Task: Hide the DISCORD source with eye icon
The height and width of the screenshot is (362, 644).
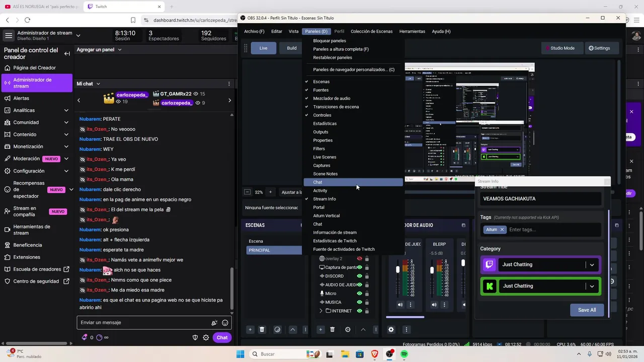Action: click(359, 276)
